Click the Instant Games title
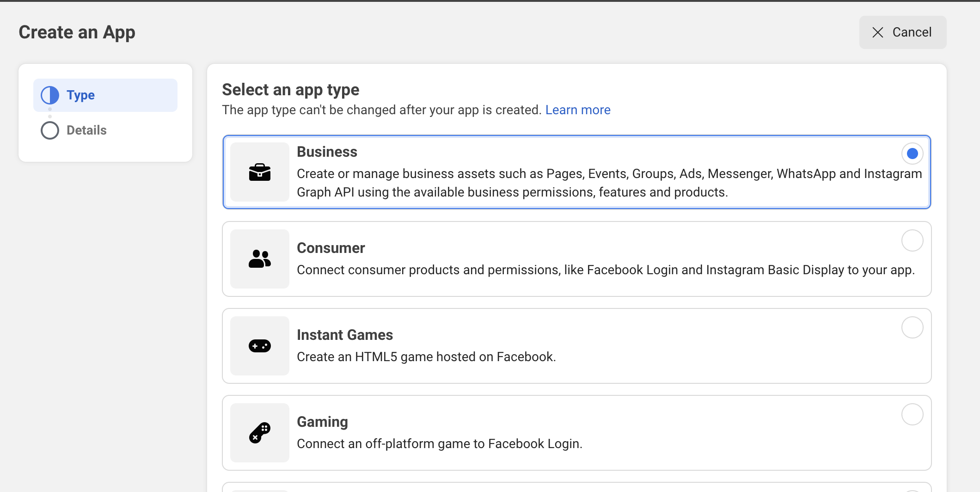This screenshot has width=980, height=492. (x=345, y=335)
